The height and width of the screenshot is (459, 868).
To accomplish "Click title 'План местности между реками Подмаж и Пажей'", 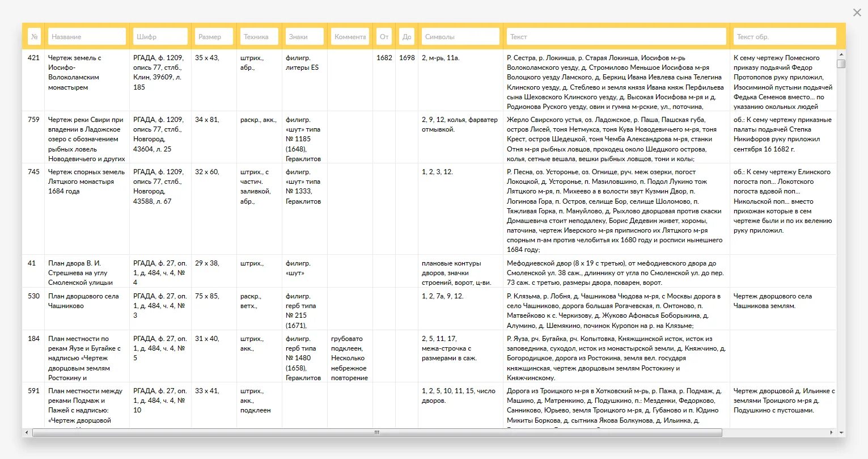I will (86, 406).
